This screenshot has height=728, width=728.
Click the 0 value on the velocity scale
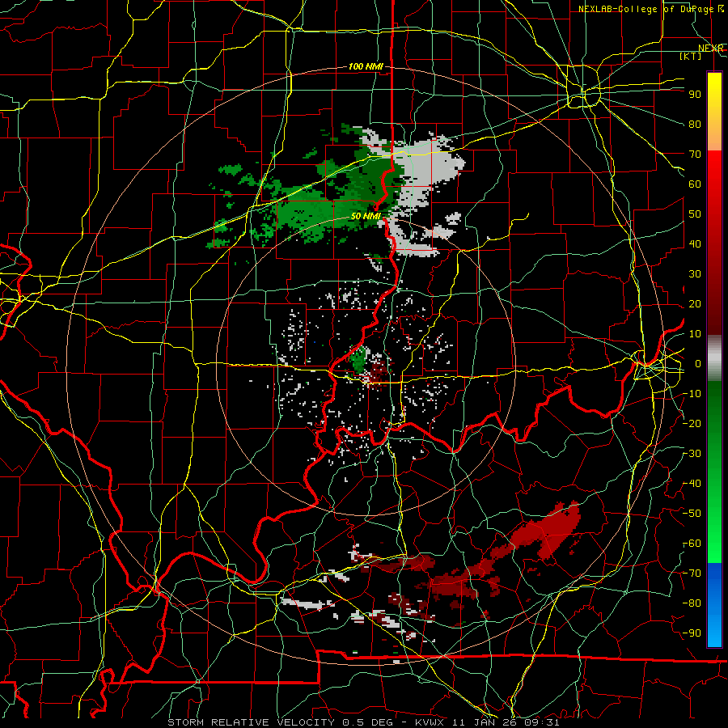[x=698, y=364]
